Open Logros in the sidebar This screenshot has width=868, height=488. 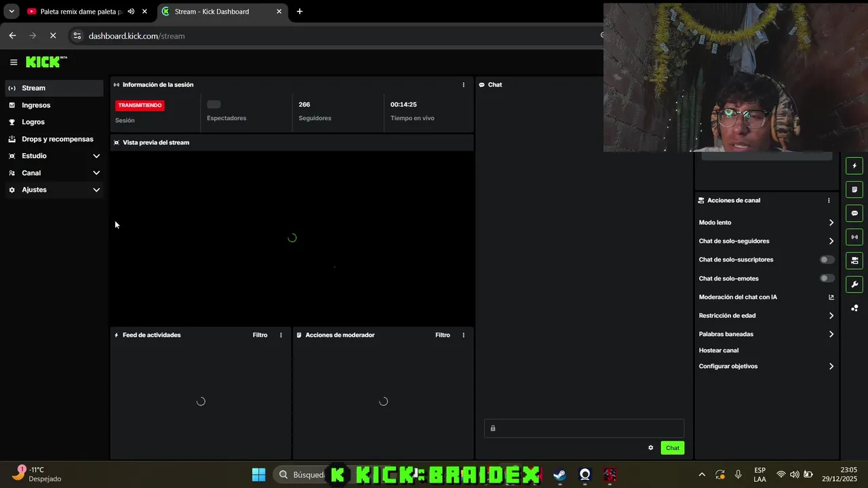point(54,122)
